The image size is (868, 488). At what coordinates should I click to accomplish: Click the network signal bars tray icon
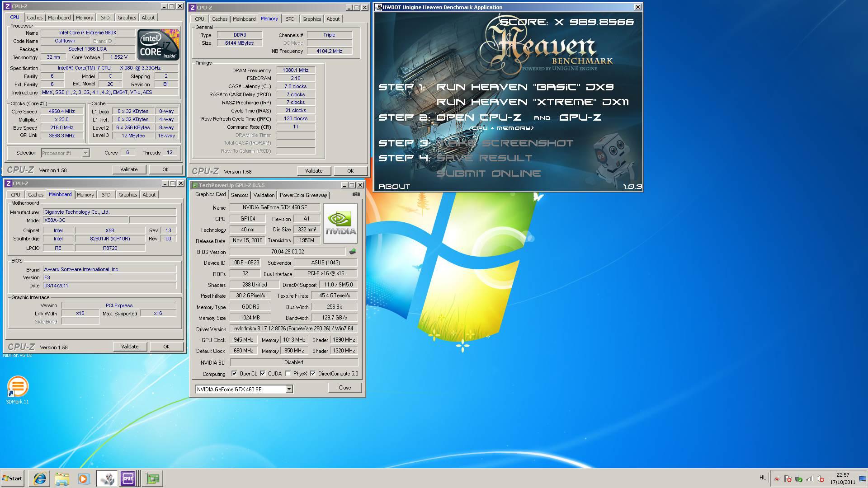[x=809, y=479]
